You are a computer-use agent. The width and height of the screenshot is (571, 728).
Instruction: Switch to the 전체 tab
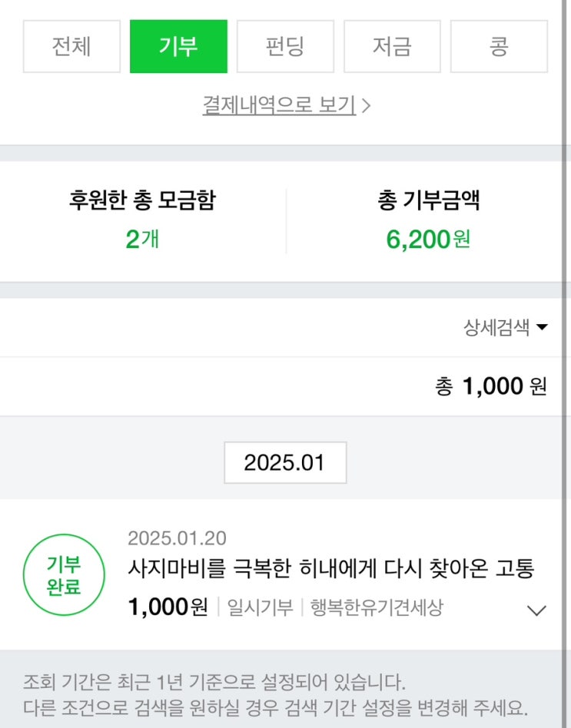pyautogui.click(x=71, y=46)
